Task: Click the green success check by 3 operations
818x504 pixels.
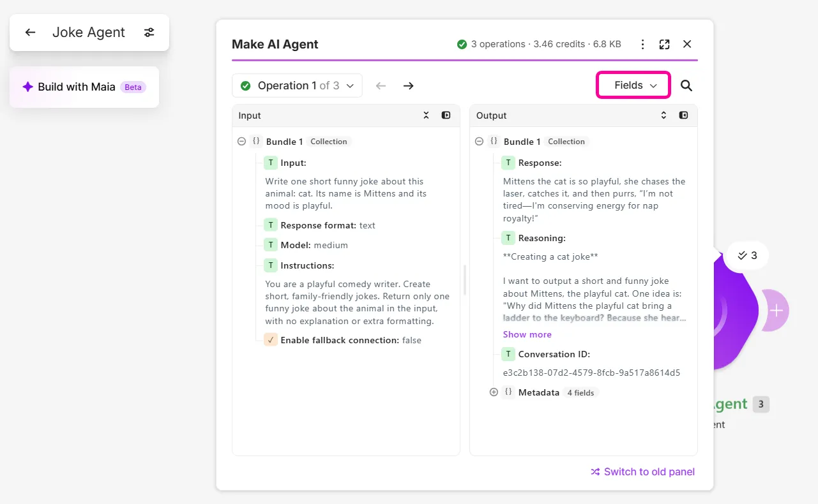Action: (462, 44)
